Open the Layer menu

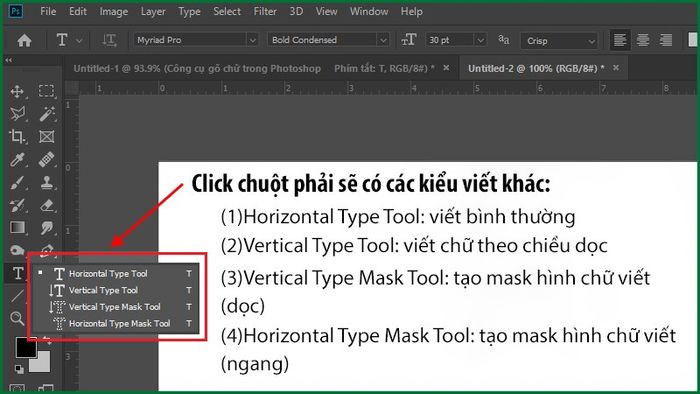153,11
